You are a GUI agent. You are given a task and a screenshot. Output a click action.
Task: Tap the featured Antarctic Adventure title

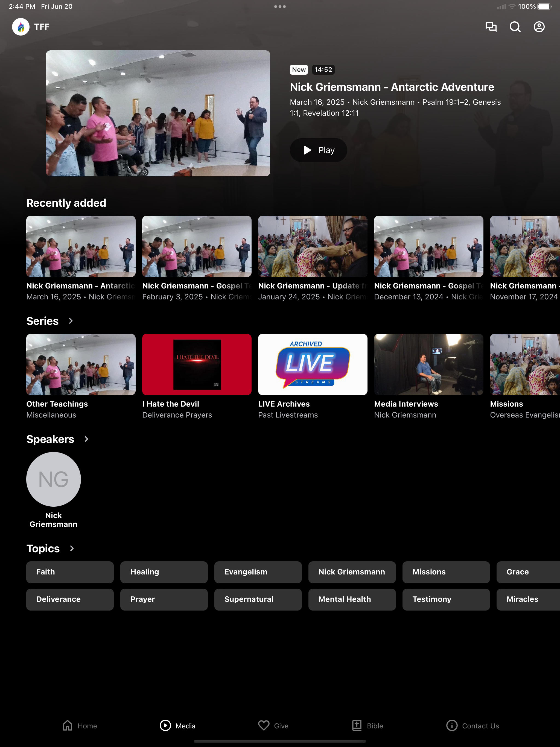pyautogui.click(x=392, y=87)
